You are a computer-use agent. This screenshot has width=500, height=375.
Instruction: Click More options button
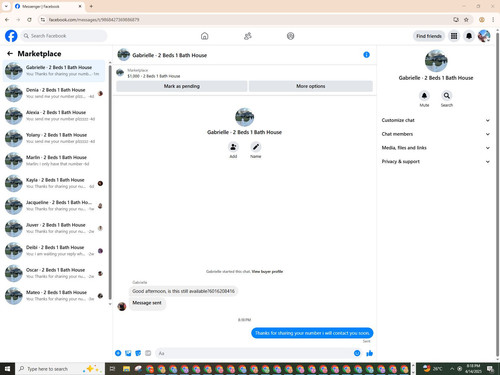pos(311,86)
